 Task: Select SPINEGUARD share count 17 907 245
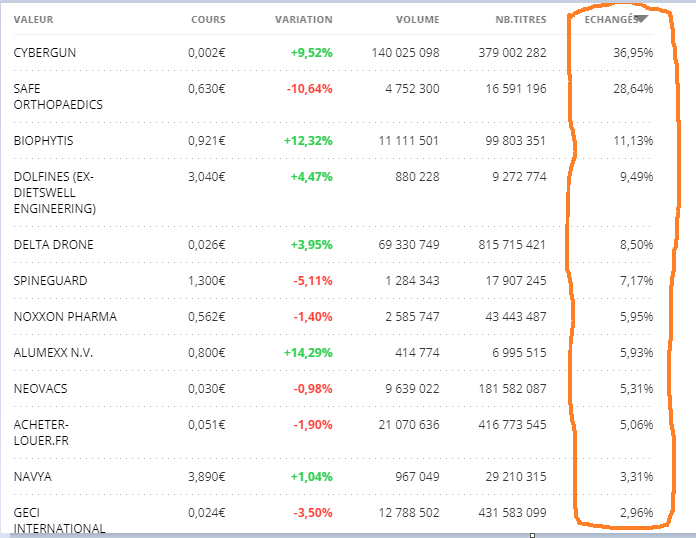point(516,281)
